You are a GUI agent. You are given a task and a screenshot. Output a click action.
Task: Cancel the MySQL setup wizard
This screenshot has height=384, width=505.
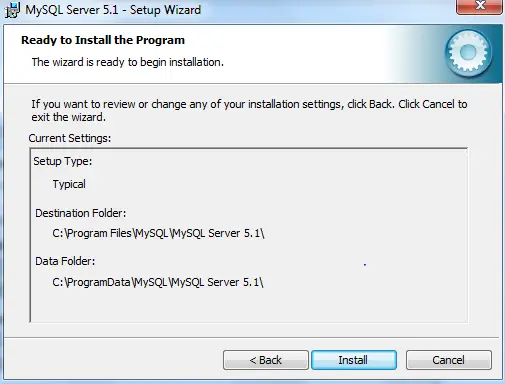449,360
